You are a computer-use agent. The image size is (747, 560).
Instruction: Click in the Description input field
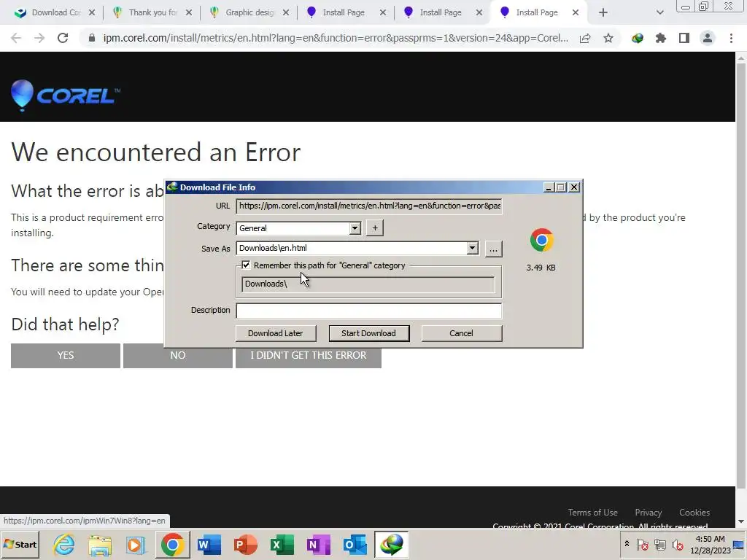coord(368,311)
